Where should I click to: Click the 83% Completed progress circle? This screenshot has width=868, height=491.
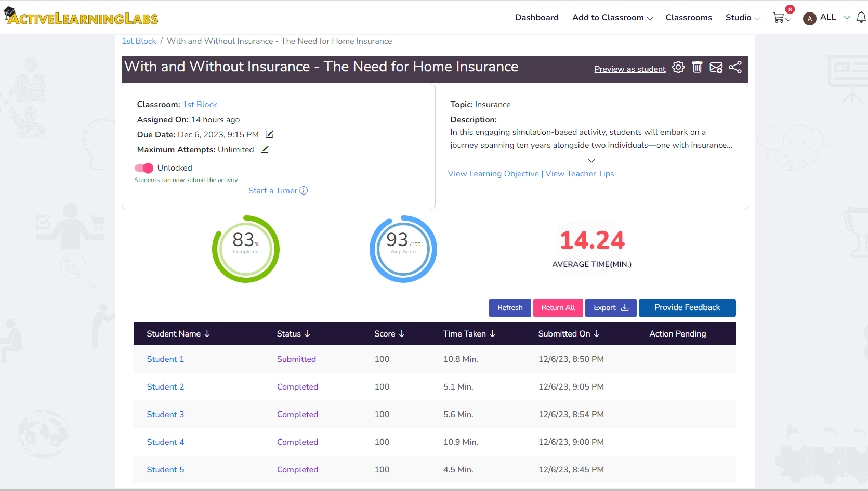pyautogui.click(x=246, y=249)
